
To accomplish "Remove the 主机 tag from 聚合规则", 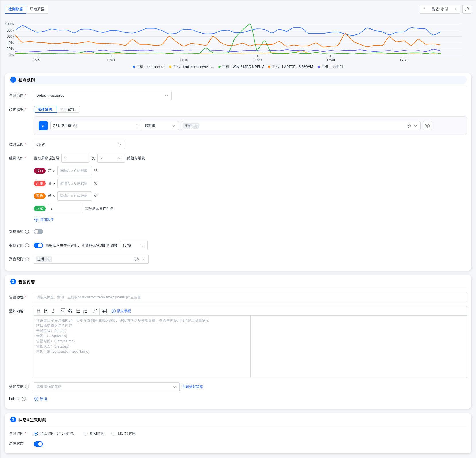I will [48, 259].
